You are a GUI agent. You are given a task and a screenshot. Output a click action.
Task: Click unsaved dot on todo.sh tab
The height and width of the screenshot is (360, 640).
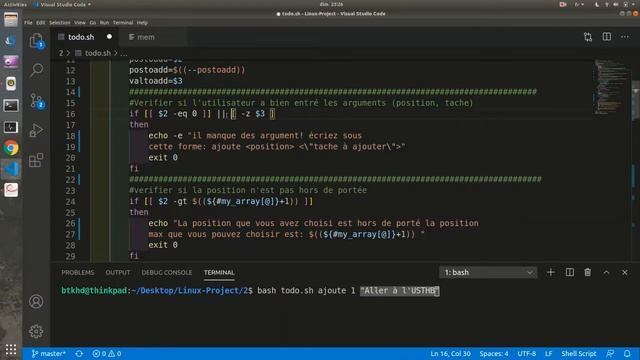click(x=109, y=37)
